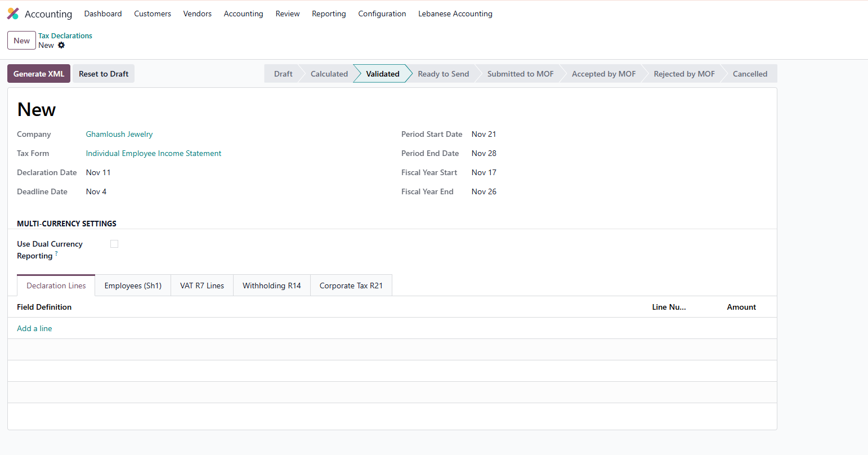Click the dual currency help question mark

56,254
